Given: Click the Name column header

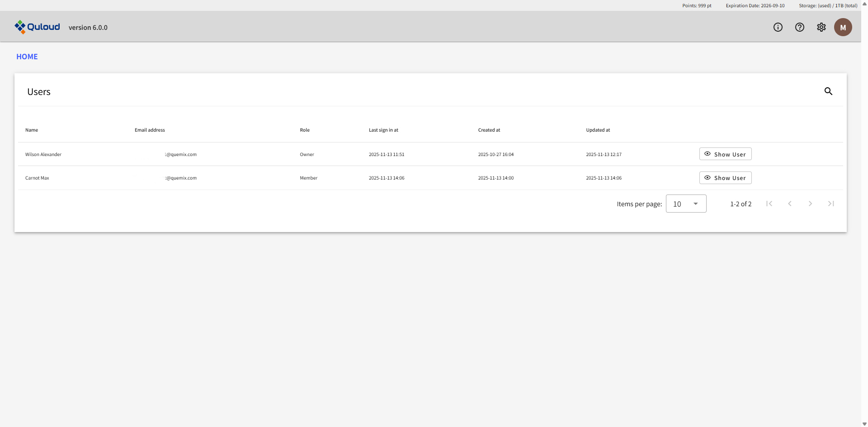Looking at the screenshot, I should pyautogui.click(x=32, y=130).
